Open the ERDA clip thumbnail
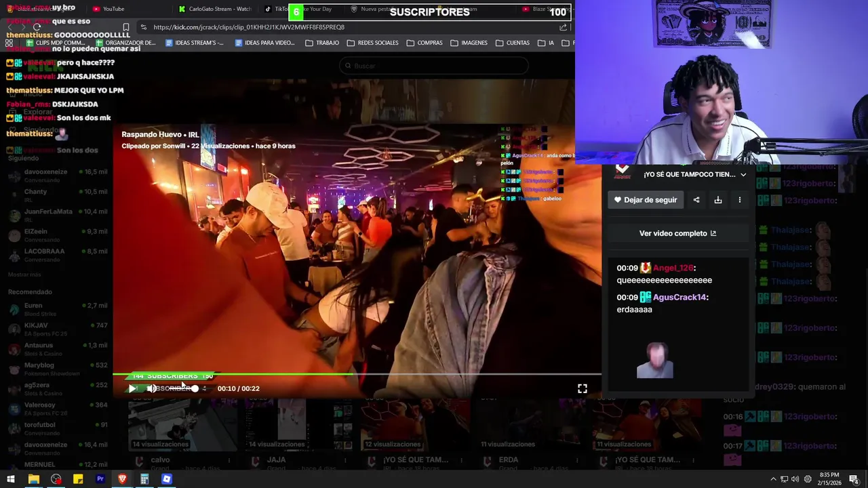Image resolution: width=868 pixels, height=488 pixels. (531, 424)
